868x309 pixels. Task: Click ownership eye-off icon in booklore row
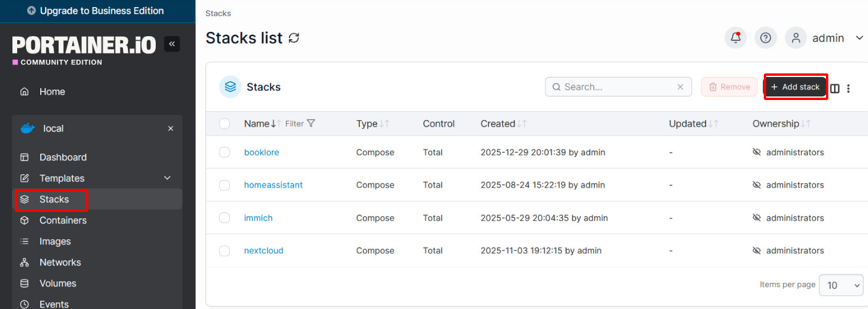click(x=757, y=152)
